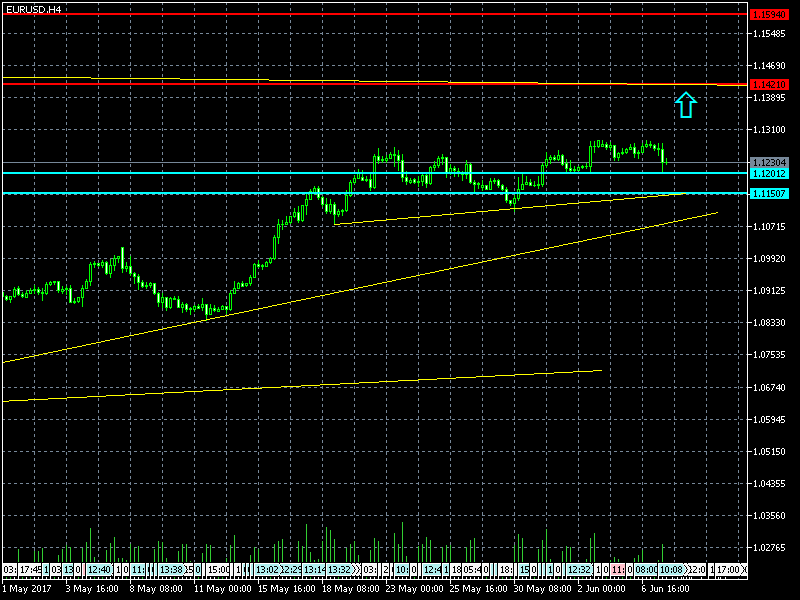Image resolution: width=800 pixels, height=600 pixels.
Task: Select the pink 11: news event marker
Action: 617,569
